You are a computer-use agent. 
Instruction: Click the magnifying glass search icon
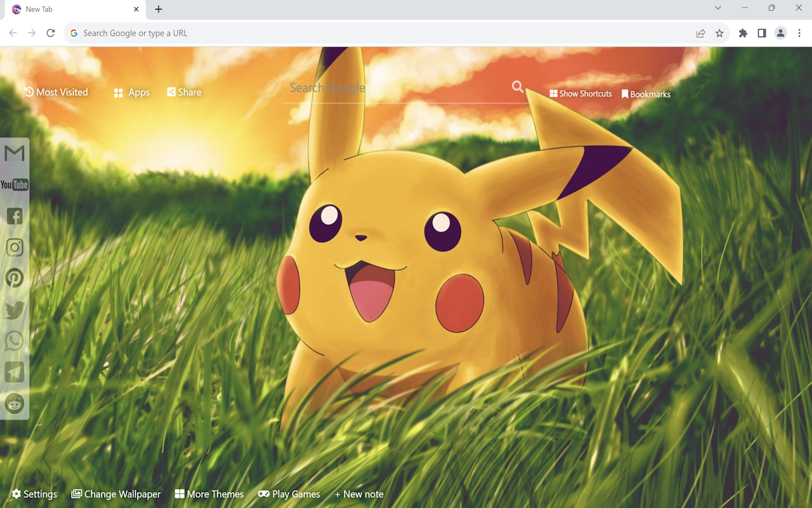tap(518, 87)
